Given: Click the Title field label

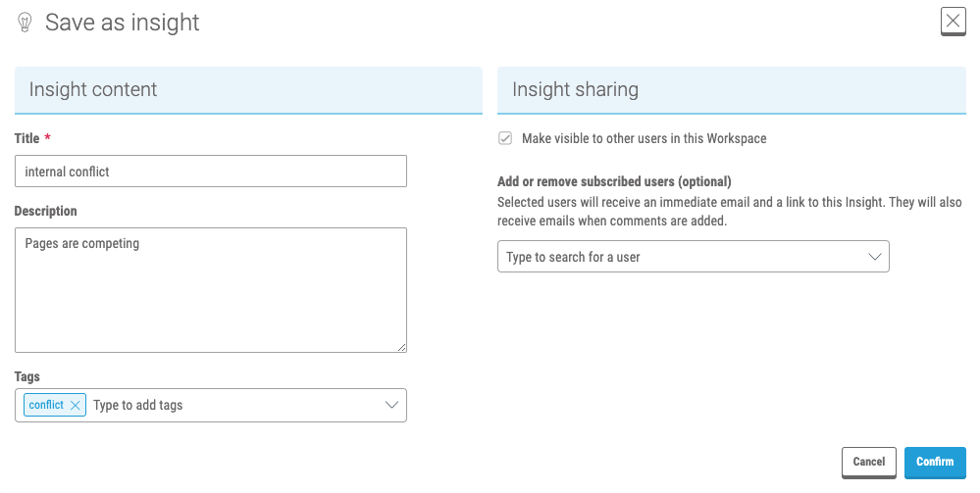Looking at the screenshot, I should click(x=26, y=138).
